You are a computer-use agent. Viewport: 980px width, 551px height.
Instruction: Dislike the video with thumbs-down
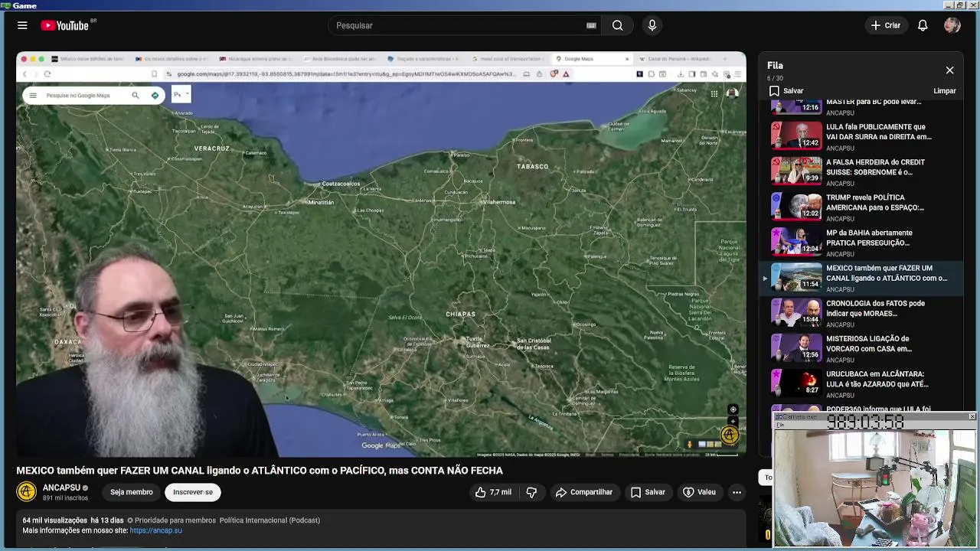[531, 492]
